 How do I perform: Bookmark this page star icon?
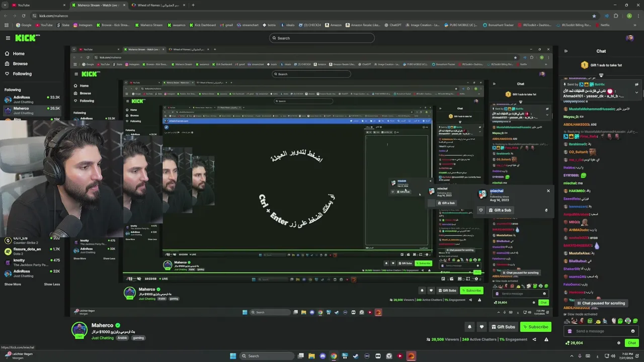pos(594,16)
